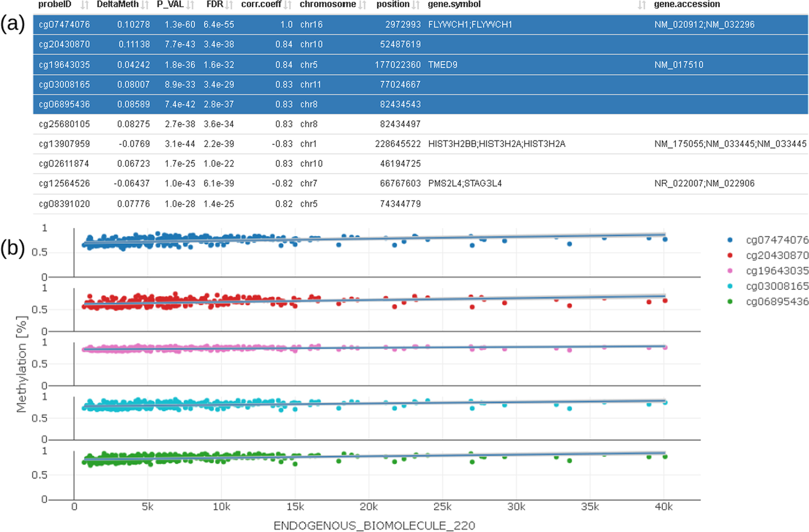Sort by chromosome column arrows
The height and width of the screenshot is (532, 809).
363,5
